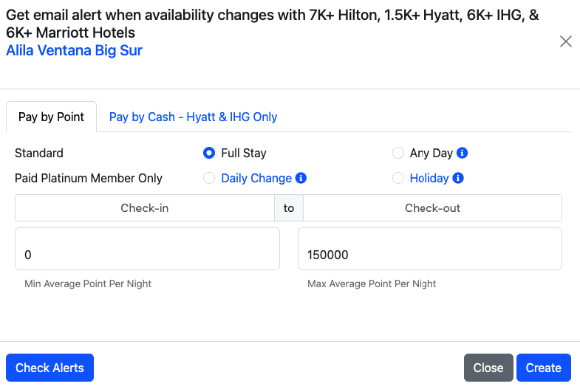The image size is (580, 392).
Task: Switch to the Pay by Point tab
Action: click(51, 117)
